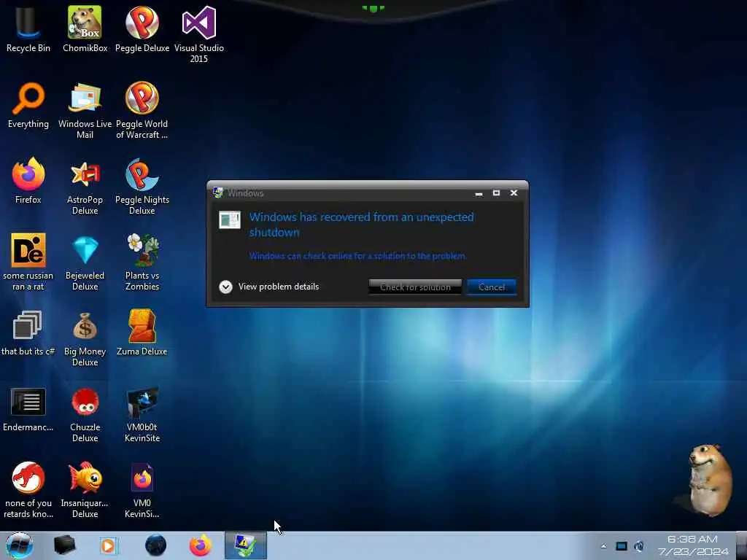Click the dark globe taskbar icon

(155, 545)
